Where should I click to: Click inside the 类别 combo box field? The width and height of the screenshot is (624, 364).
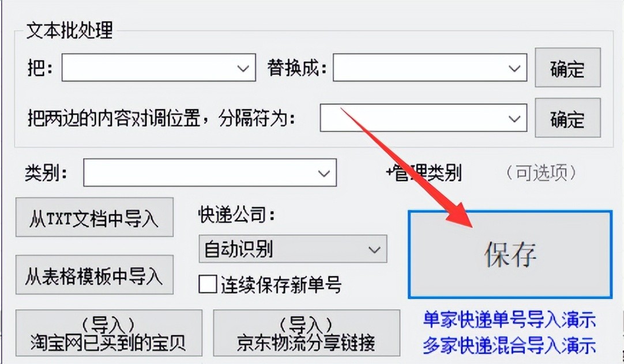[199, 173]
